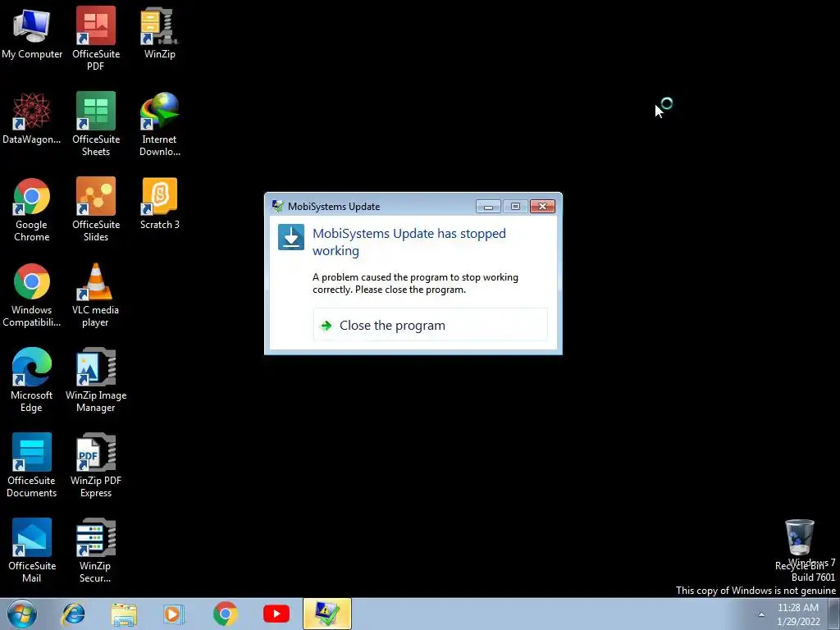Image resolution: width=840 pixels, height=630 pixels.
Task: Click the dialog's maximize button
Action: pos(515,206)
